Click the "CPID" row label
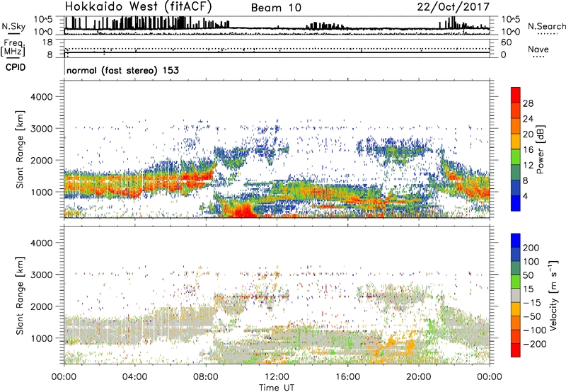566x392 pixels. [x=16, y=67]
